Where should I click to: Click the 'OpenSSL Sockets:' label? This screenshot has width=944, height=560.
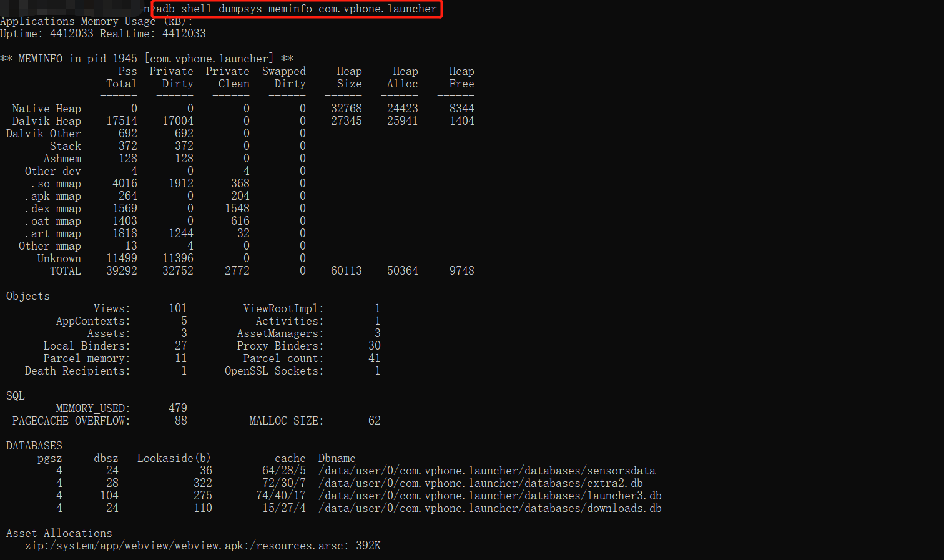tap(275, 371)
